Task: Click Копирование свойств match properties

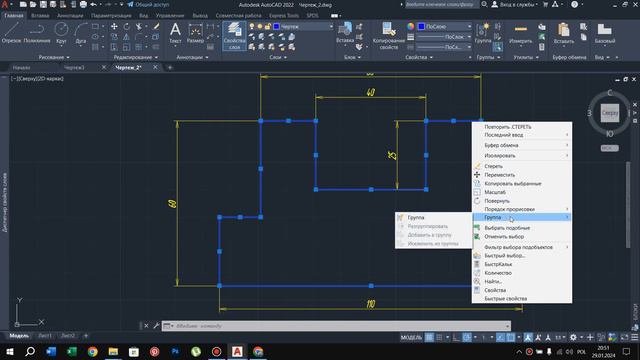Action: point(389,36)
